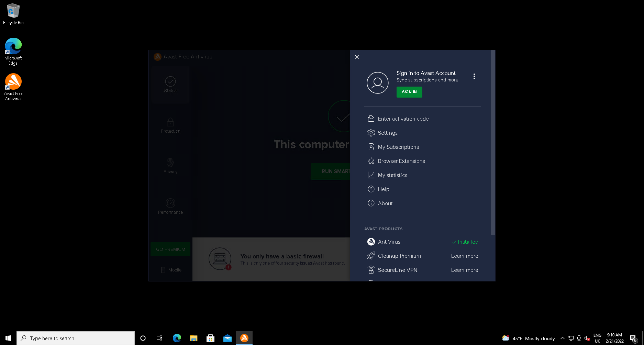Viewport: 644px width, 345px height.
Task: Click the Help question mark icon
Action: [371, 189]
